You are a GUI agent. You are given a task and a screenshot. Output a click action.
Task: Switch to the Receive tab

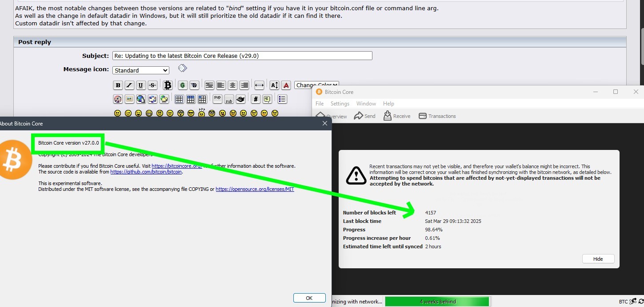coord(397,116)
